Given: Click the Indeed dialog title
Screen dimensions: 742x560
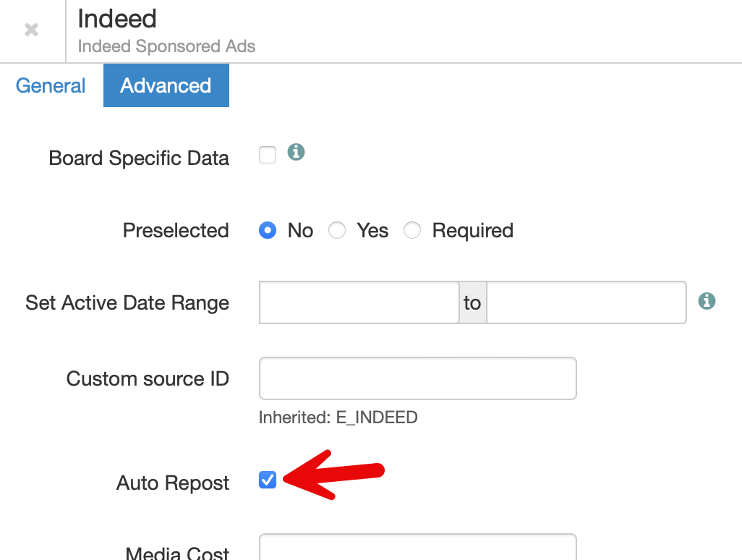Looking at the screenshot, I should (x=116, y=19).
